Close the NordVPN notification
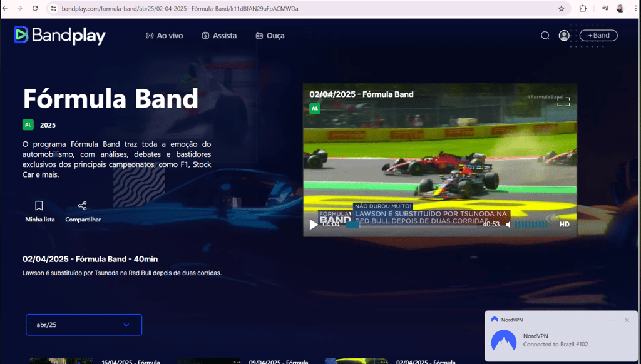This screenshot has height=364, width=641. [627, 320]
